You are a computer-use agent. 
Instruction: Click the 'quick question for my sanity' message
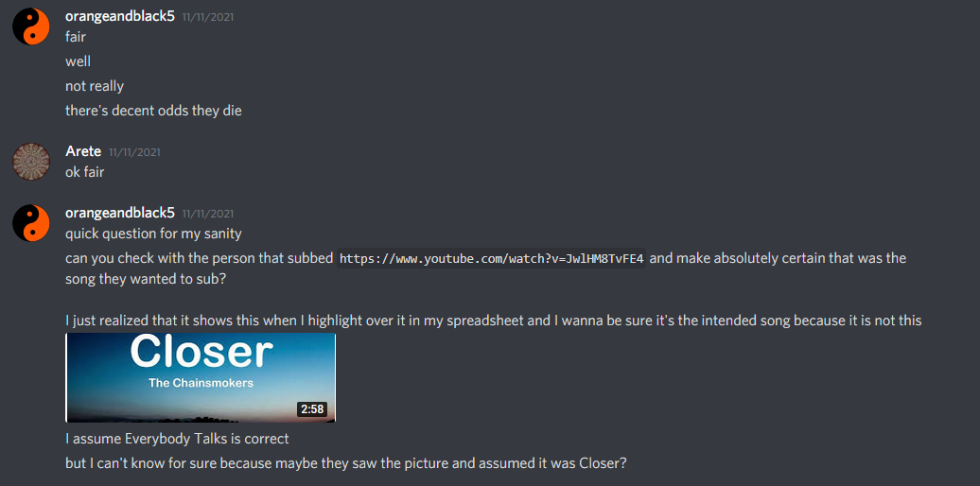153,234
